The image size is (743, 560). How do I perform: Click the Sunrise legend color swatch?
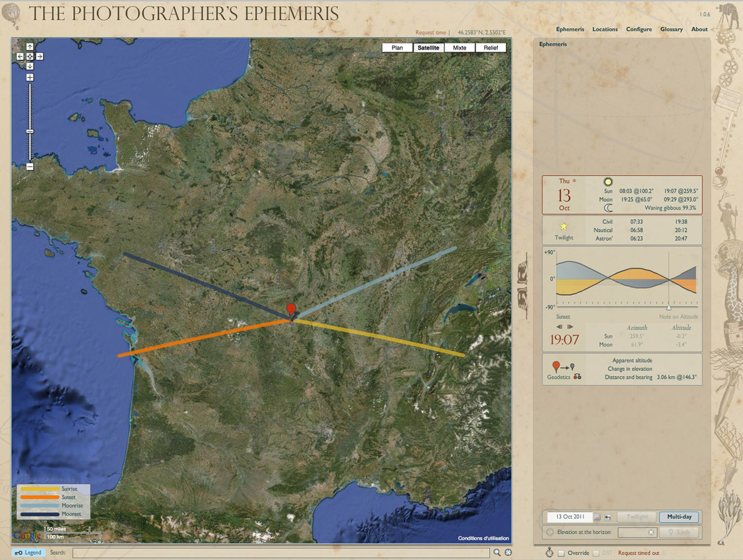[x=40, y=489]
